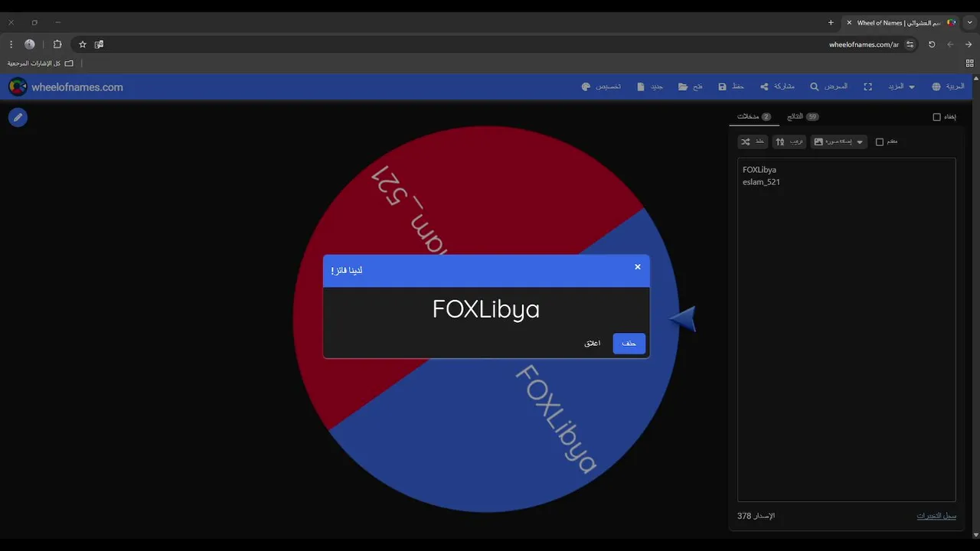Save the wheel with Save (حفظ)
This screenshot has width=980, height=551.
[731, 87]
